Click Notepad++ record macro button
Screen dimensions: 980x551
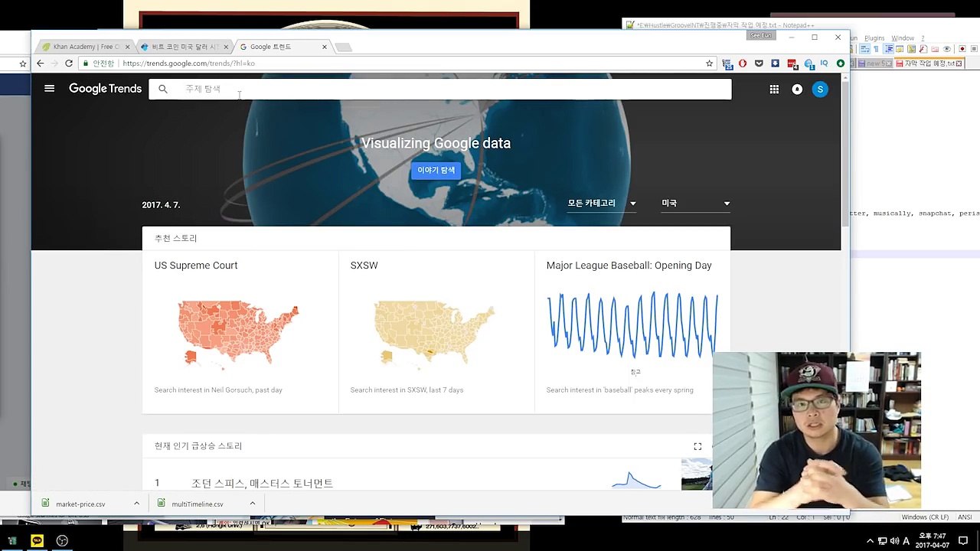(x=962, y=49)
